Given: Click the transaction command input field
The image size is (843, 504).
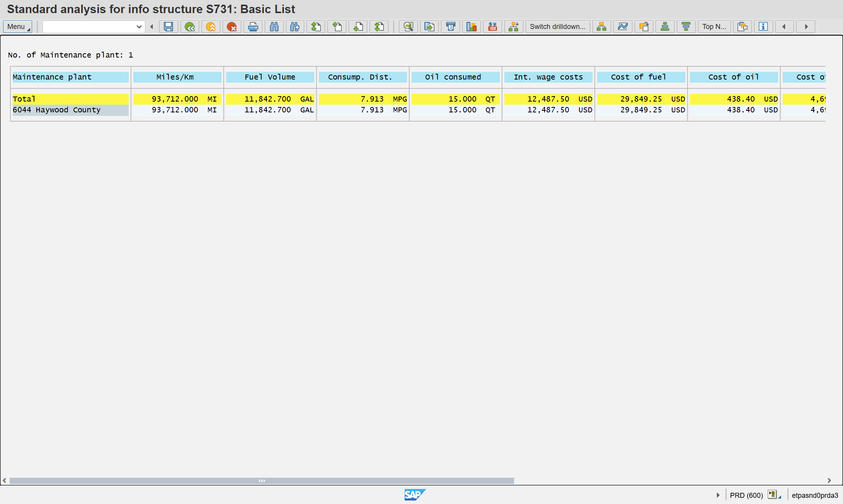Looking at the screenshot, I should (89, 27).
